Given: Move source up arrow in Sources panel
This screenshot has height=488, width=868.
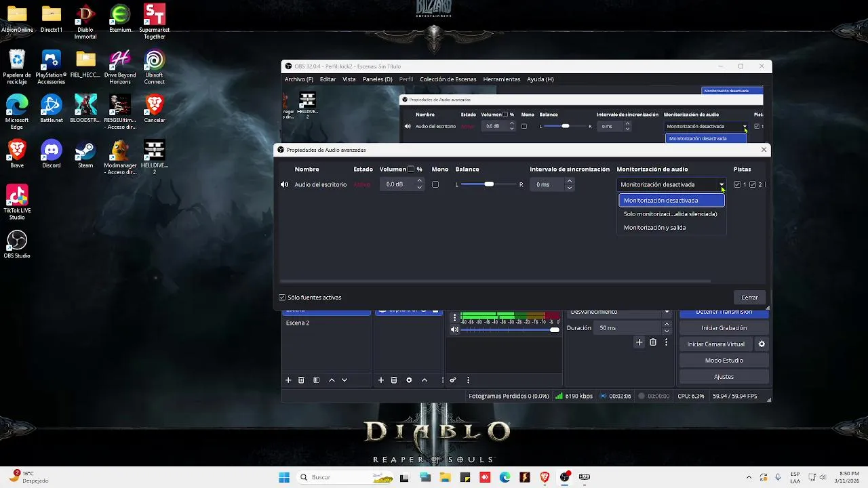Looking at the screenshot, I should click(425, 380).
